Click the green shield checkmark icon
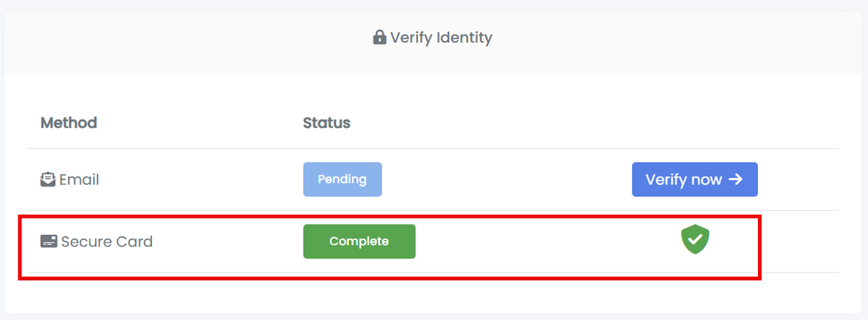Viewport: 868px width, 320px height. [695, 240]
